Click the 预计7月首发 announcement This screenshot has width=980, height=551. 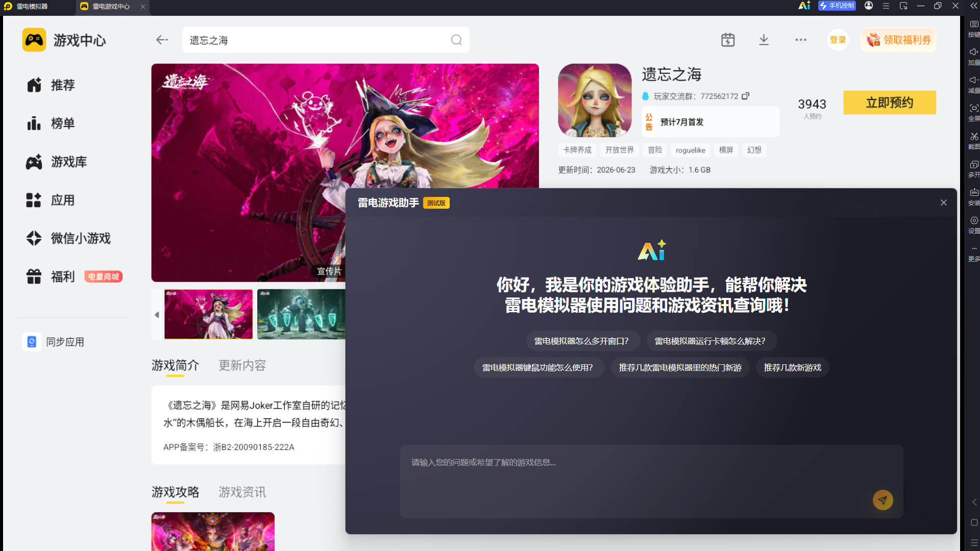[710, 122]
